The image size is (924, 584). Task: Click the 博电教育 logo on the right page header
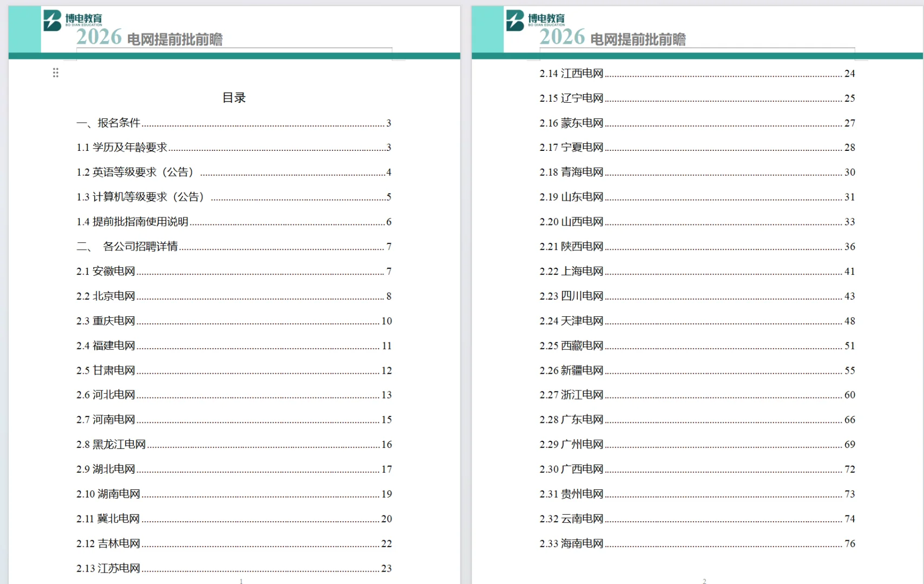pyautogui.click(x=536, y=20)
